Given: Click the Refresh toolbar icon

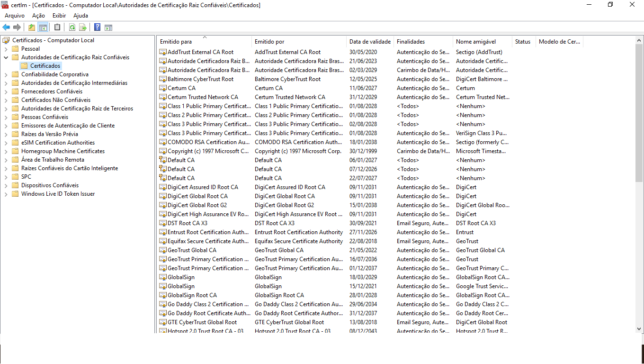Looking at the screenshot, I should pos(72,27).
